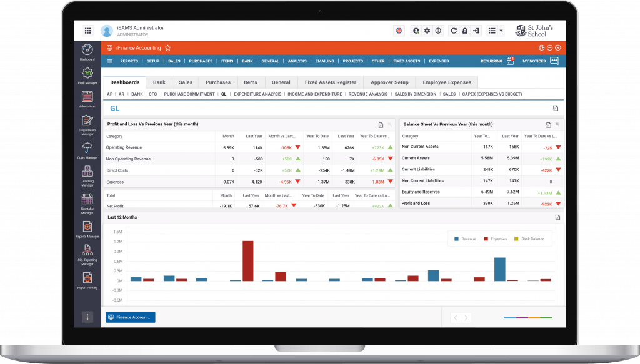Click the sidebar more options dots
Screen dimensions: 640x364
(x=87, y=317)
